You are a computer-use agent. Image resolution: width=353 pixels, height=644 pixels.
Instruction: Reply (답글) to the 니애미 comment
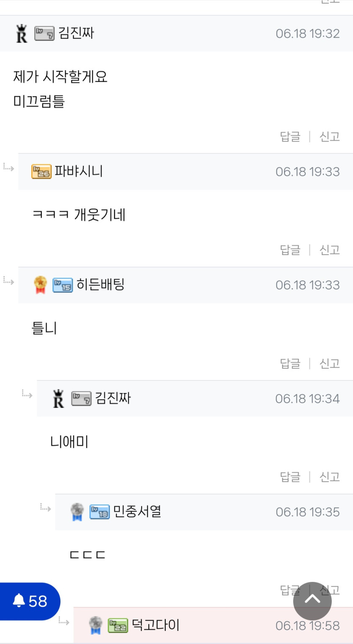(x=290, y=477)
